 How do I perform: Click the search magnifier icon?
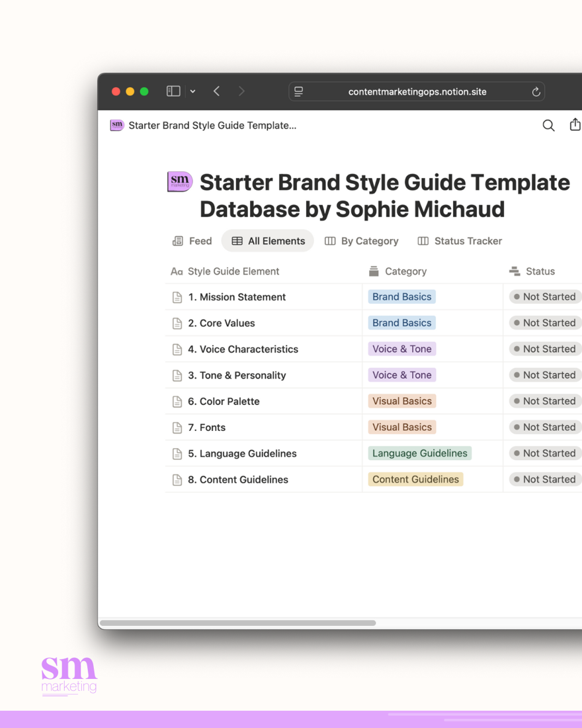[x=548, y=125]
